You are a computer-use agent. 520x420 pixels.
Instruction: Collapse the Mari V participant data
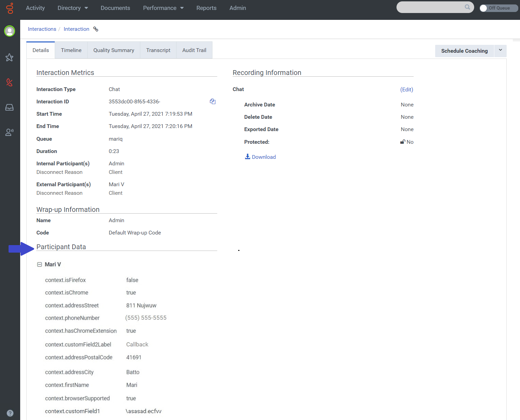tap(40, 265)
